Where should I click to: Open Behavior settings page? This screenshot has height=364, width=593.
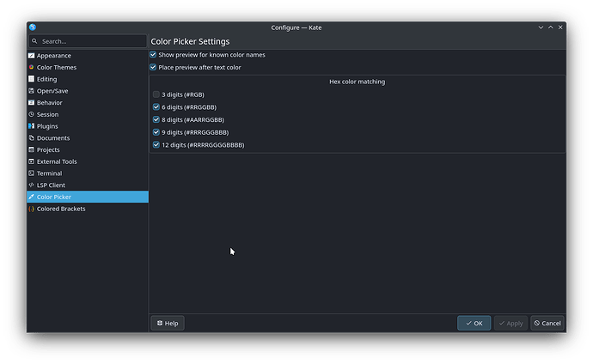88,102
